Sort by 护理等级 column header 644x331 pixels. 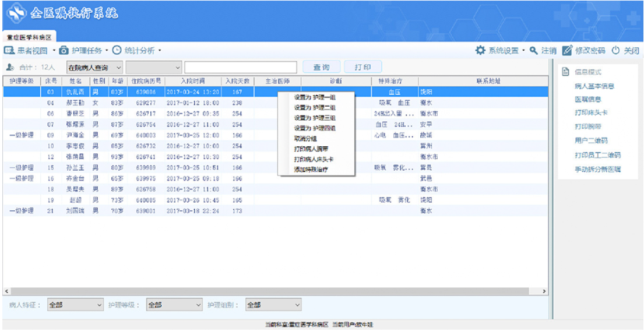pos(22,82)
